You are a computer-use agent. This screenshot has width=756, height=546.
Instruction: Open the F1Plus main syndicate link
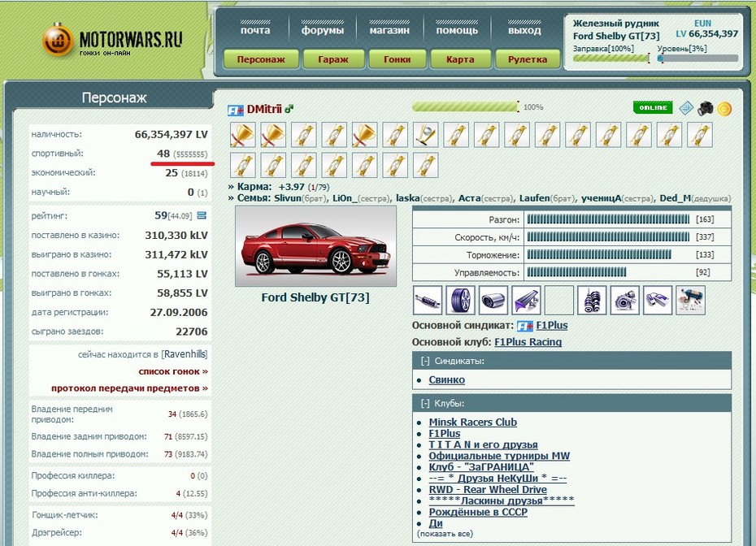coord(552,326)
